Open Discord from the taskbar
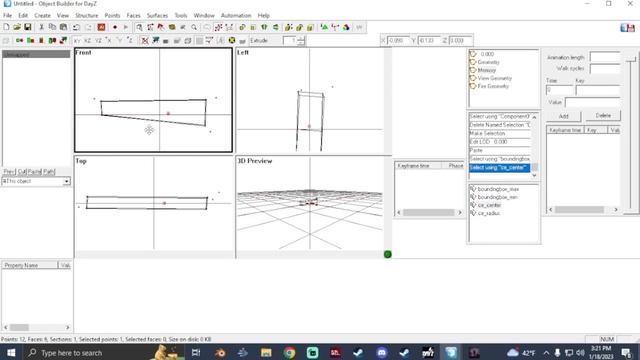640x360 pixels. click(x=382, y=353)
